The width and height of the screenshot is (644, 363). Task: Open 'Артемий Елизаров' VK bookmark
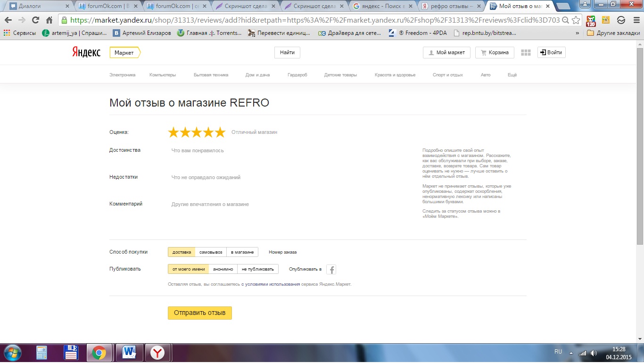(x=142, y=33)
